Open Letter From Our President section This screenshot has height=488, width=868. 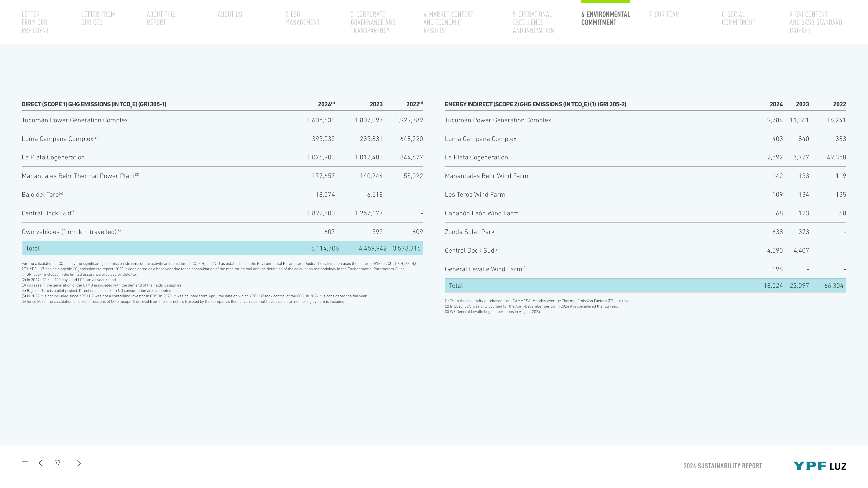pyautogui.click(x=35, y=23)
